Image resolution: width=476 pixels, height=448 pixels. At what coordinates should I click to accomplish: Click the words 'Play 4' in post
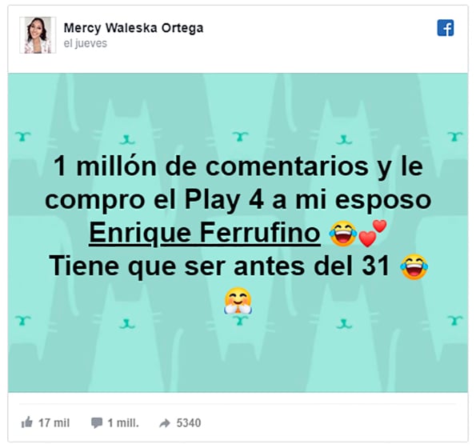click(224, 200)
